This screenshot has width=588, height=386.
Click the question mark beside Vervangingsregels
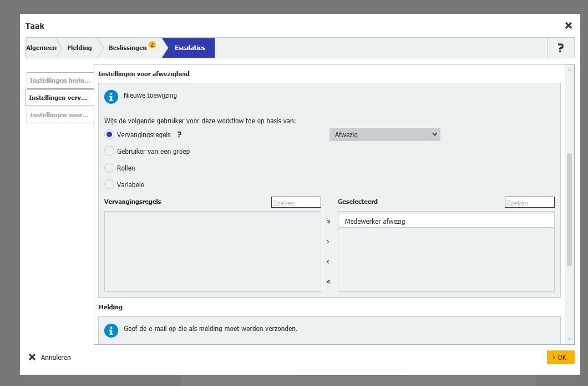pyautogui.click(x=179, y=134)
